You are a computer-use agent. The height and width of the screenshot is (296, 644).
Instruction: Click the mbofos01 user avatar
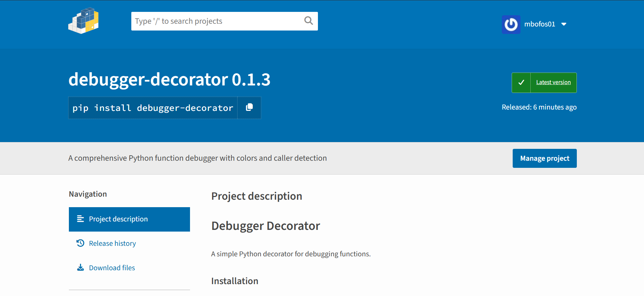[x=511, y=24]
